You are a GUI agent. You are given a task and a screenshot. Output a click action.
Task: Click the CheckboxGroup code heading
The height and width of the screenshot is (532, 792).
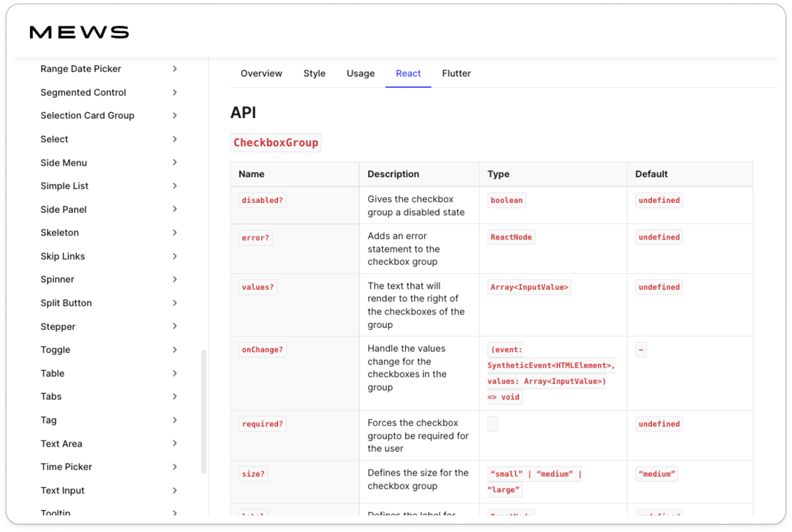pyautogui.click(x=276, y=142)
